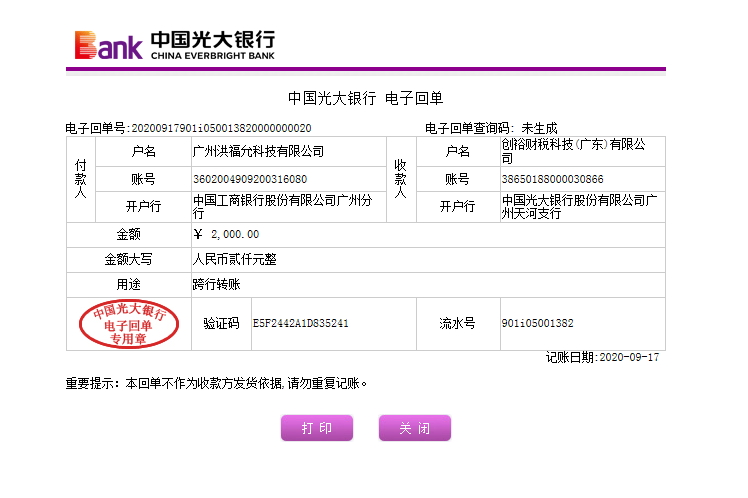Click the 打印 (Print) button
This screenshot has height=498, width=748.
tap(317, 428)
